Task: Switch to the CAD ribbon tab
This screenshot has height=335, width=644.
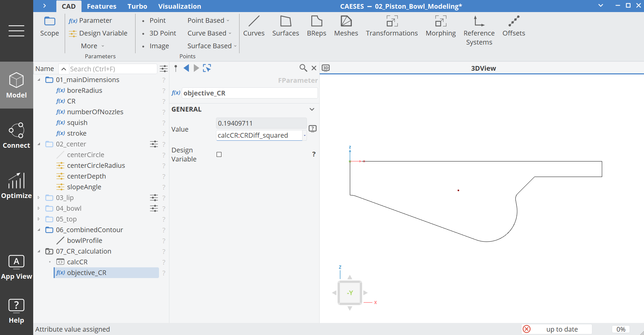Action: click(69, 6)
